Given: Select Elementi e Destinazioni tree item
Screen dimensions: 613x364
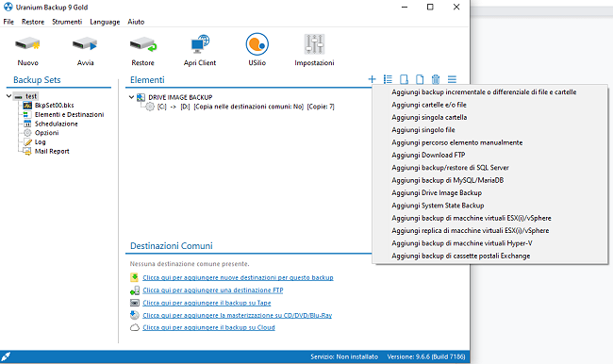Looking at the screenshot, I should coord(69,114).
